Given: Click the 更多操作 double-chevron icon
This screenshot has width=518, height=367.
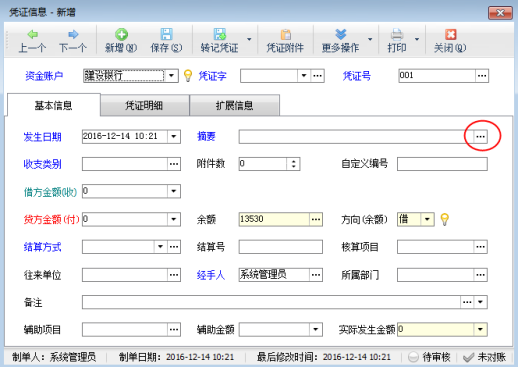Looking at the screenshot, I should [x=341, y=34].
